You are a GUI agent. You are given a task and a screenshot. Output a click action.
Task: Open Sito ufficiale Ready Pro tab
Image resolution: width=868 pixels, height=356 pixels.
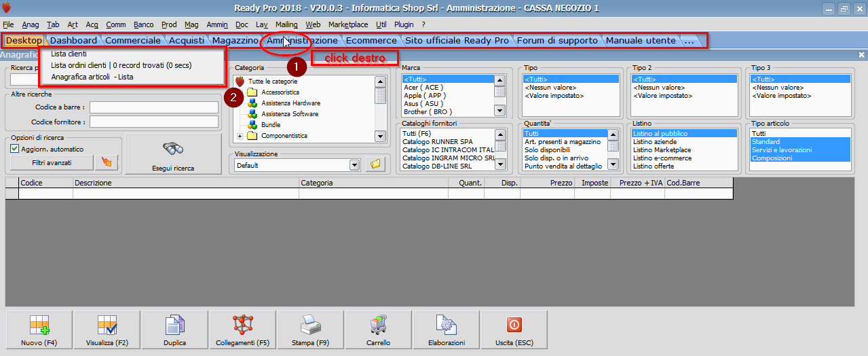(457, 40)
